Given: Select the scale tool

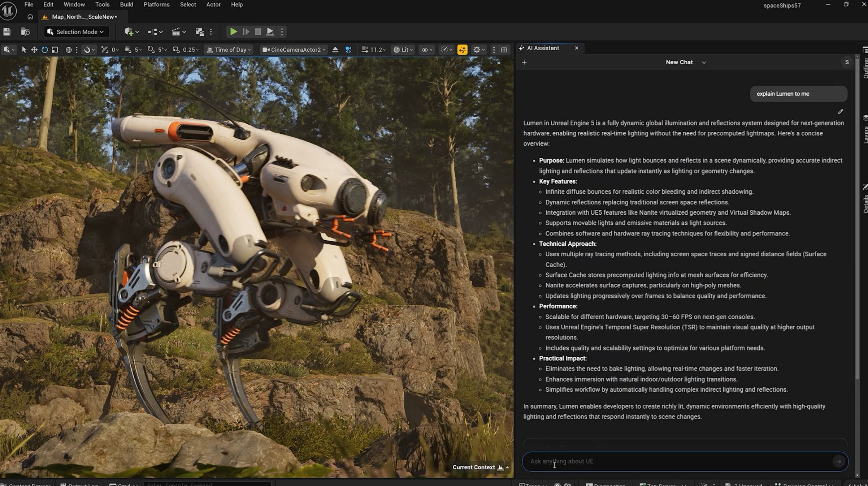Looking at the screenshot, I should 55,50.
